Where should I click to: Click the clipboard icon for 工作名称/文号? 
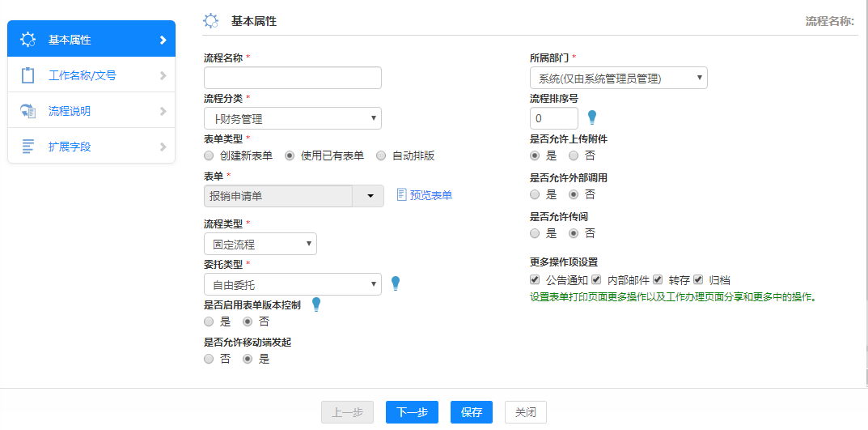click(x=28, y=75)
